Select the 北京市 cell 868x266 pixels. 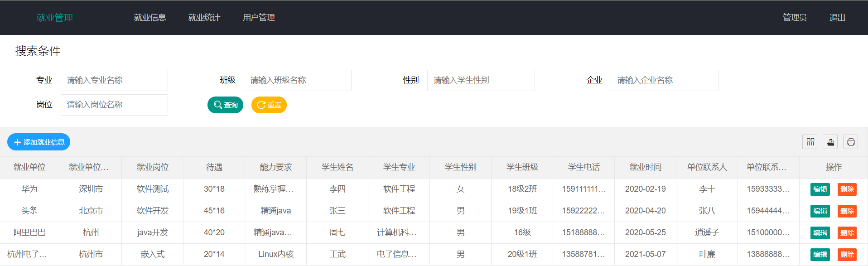[x=91, y=211]
